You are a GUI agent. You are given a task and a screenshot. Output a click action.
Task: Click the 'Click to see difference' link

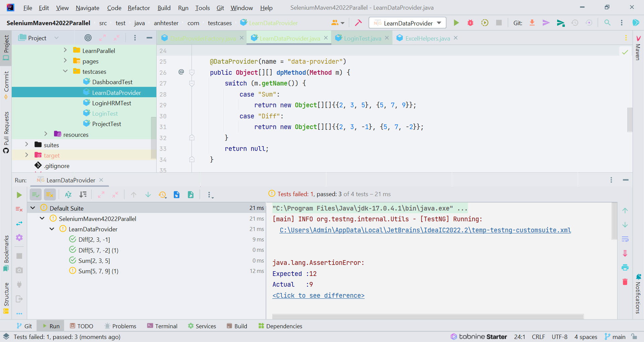[x=318, y=295]
